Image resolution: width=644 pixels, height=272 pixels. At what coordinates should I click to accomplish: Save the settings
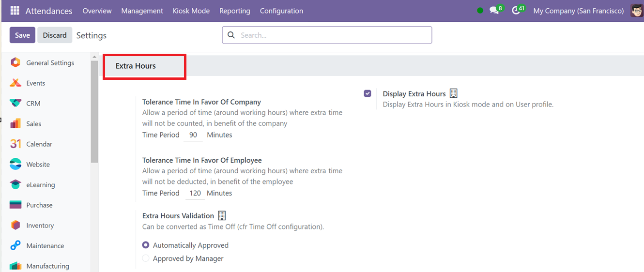click(x=22, y=35)
